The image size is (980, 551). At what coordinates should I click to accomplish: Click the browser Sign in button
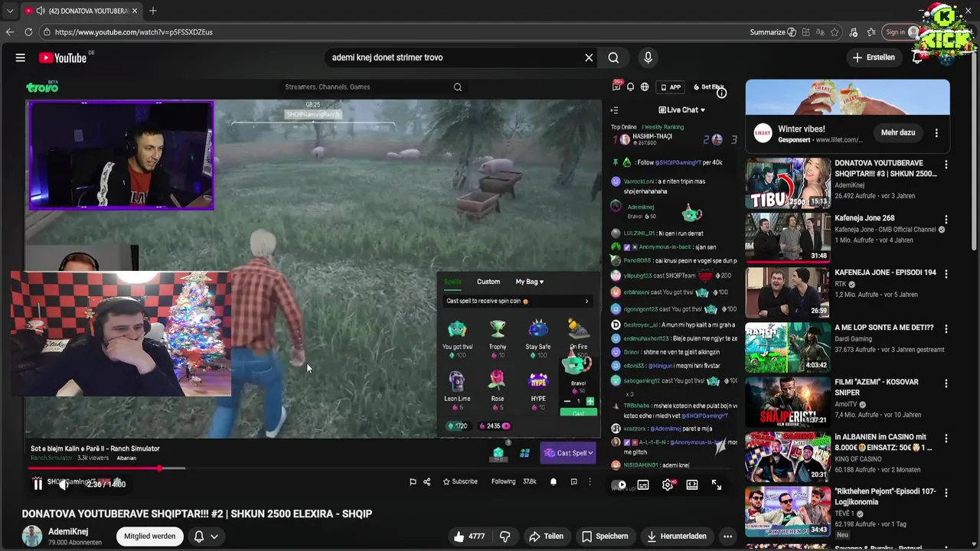coord(900,32)
